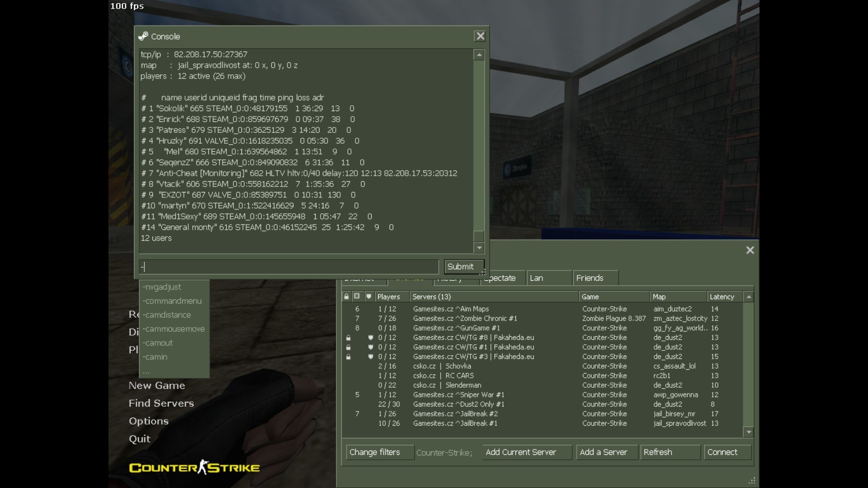The image size is (868, 488).
Task: Click the lock icon of the CW/TG #8 server
Action: coord(348,338)
